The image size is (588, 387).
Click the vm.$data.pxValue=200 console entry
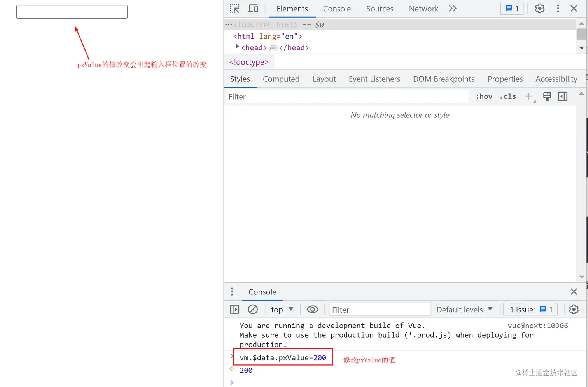tap(283, 358)
